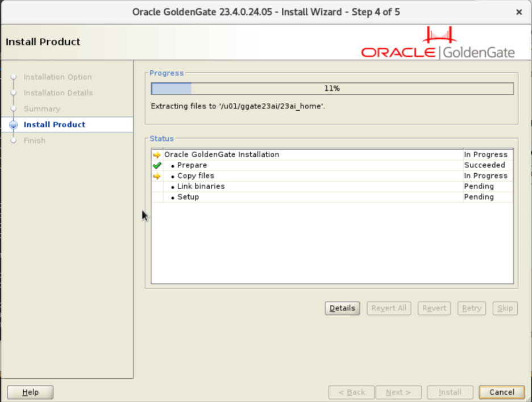
Task: Click the 'Extracting files to' message text
Action: click(238, 106)
